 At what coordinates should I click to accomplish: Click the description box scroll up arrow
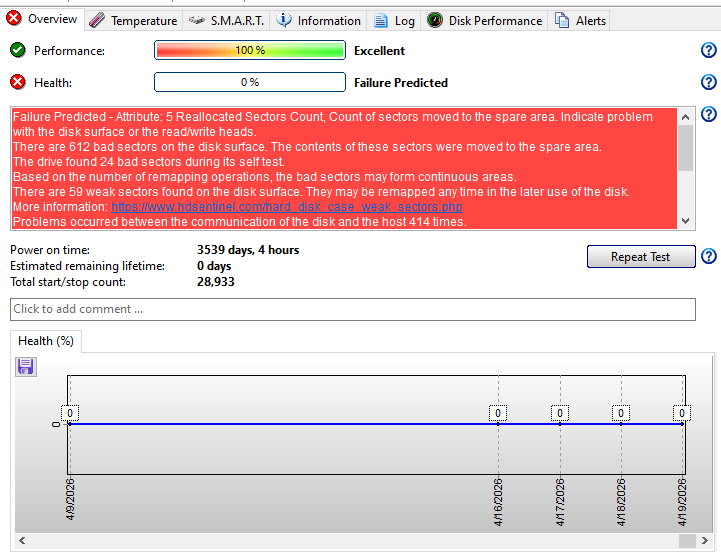pyautogui.click(x=686, y=117)
